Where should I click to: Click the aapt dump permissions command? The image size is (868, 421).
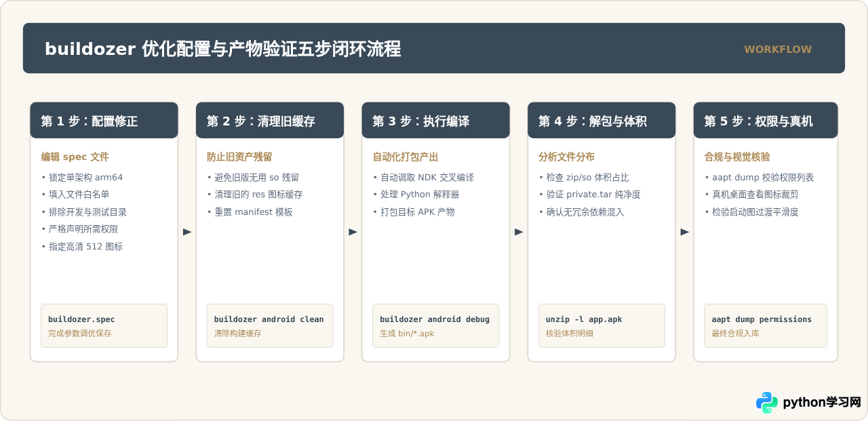pyautogui.click(x=762, y=319)
